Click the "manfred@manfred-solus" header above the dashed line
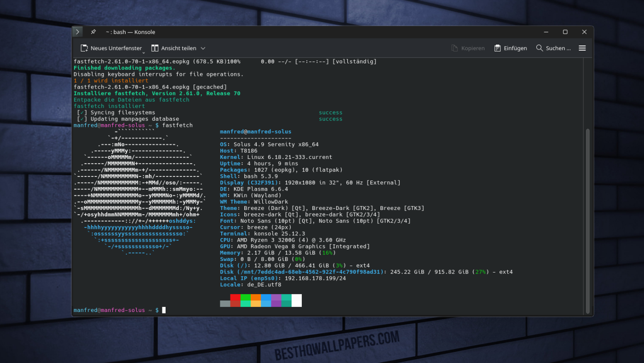The height and width of the screenshot is (363, 644). (x=256, y=132)
